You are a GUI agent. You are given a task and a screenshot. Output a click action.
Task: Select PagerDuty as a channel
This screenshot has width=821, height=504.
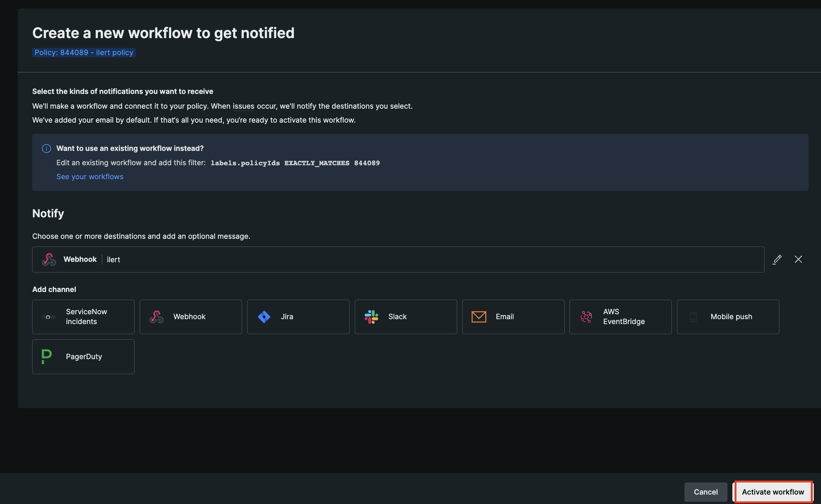83,356
